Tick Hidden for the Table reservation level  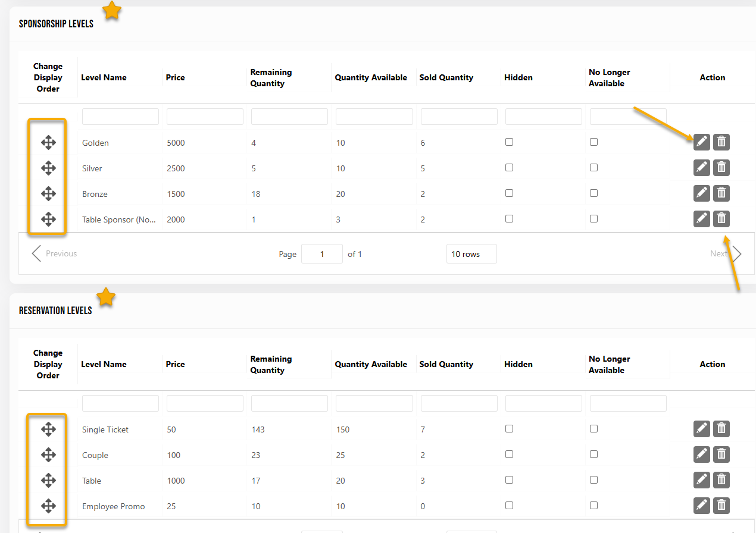(x=509, y=480)
